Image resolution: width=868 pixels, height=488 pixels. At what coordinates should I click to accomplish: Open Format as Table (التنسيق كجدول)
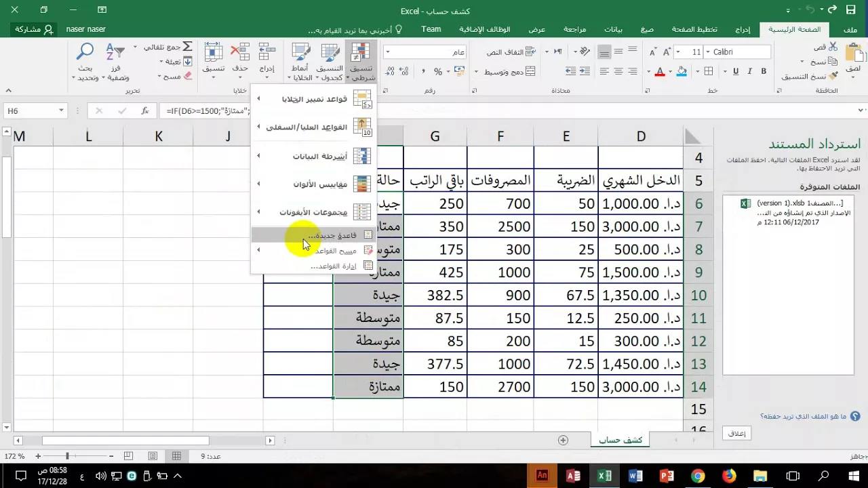pyautogui.click(x=330, y=62)
